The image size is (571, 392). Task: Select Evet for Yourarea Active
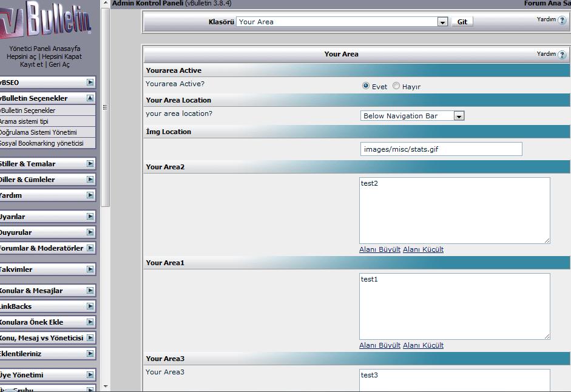coord(366,86)
